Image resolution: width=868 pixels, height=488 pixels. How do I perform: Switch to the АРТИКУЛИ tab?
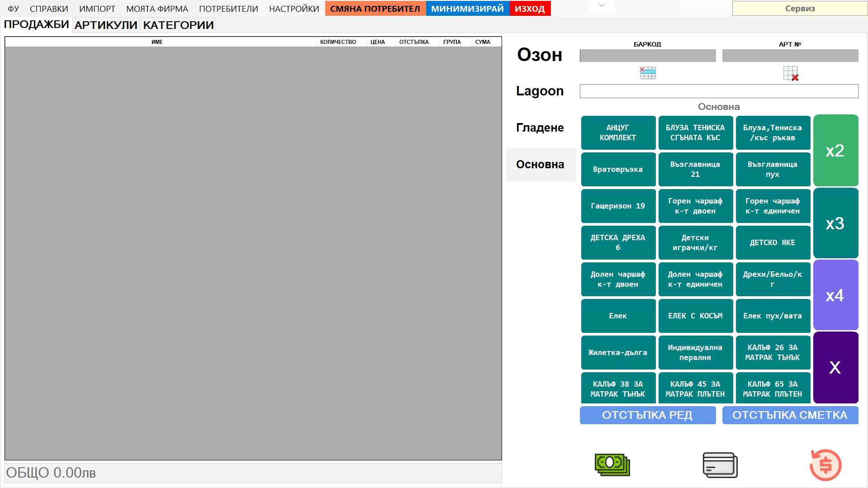105,25
